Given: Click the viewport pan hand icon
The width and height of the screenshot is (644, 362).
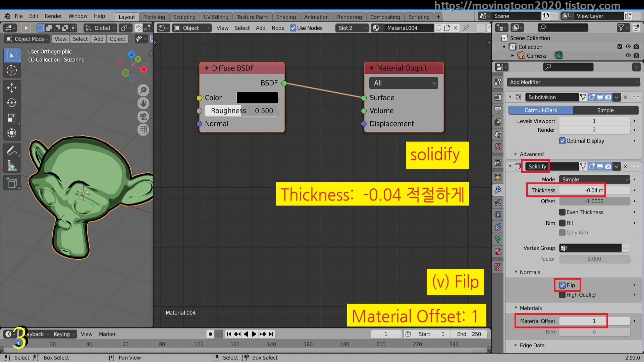Looking at the screenshot, I should 143,103.
